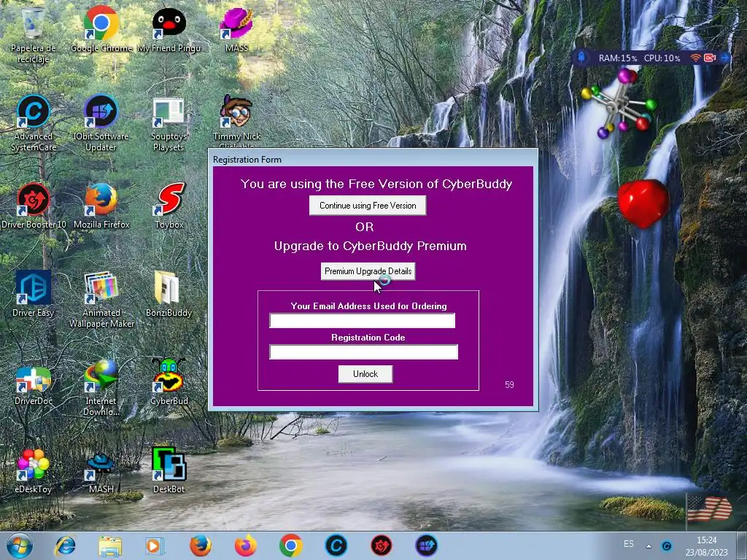Open the Animated Wallpaper Maker desktop icon
747x560 pixels.
click(x=101, y=299)
